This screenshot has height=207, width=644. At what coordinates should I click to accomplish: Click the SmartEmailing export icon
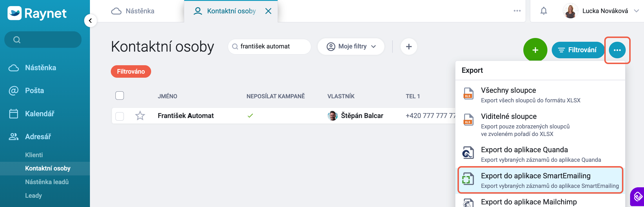coord(468,179)
